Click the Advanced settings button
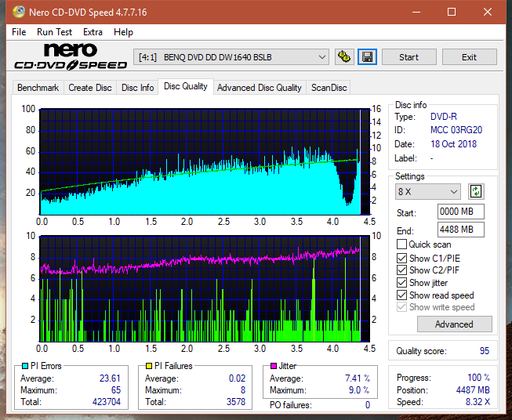 tap(454, 324)
